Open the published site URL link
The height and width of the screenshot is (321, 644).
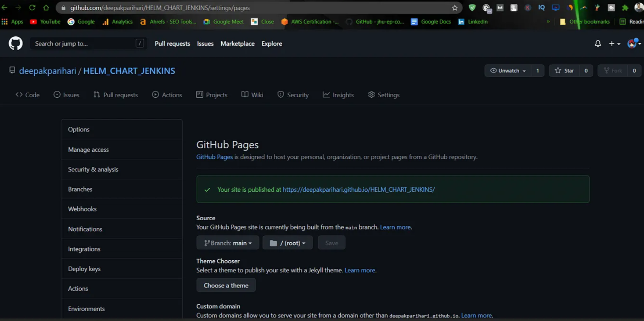pyautogui.click(x=359, y=190)
